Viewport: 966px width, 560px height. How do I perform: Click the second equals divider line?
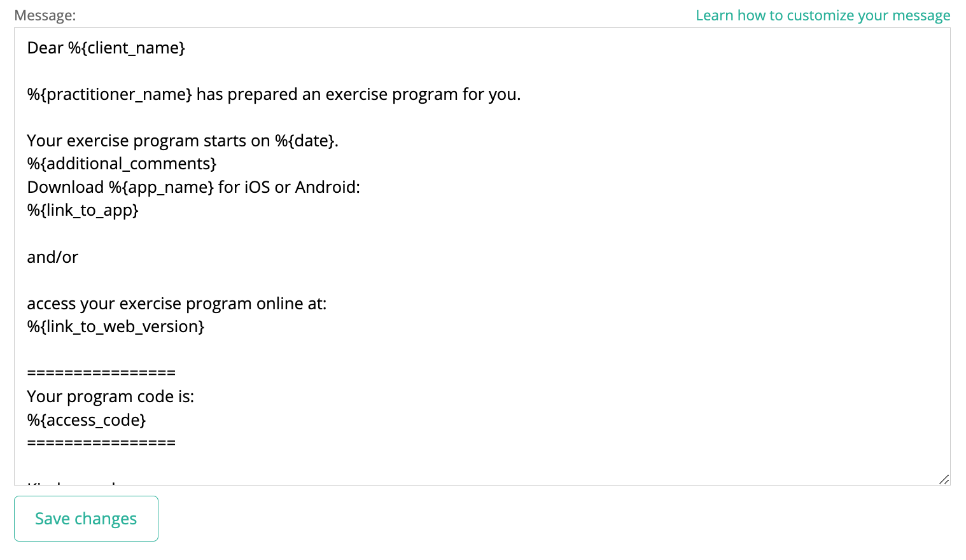(101, 443)
